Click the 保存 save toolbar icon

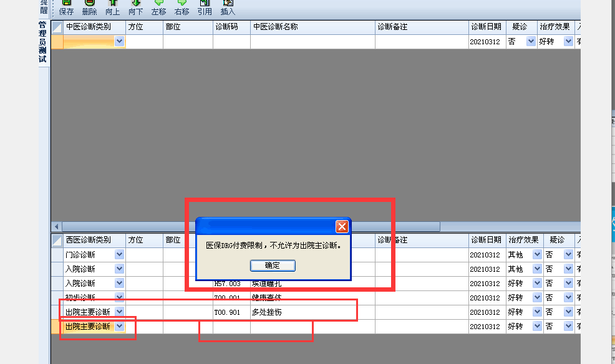click(66, 7)
